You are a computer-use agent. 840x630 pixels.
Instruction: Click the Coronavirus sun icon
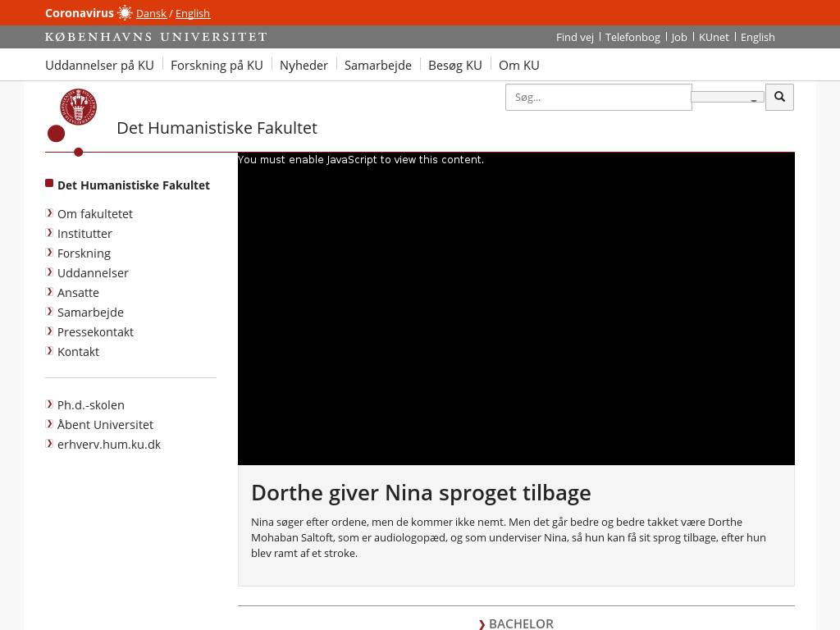[125, 13]
